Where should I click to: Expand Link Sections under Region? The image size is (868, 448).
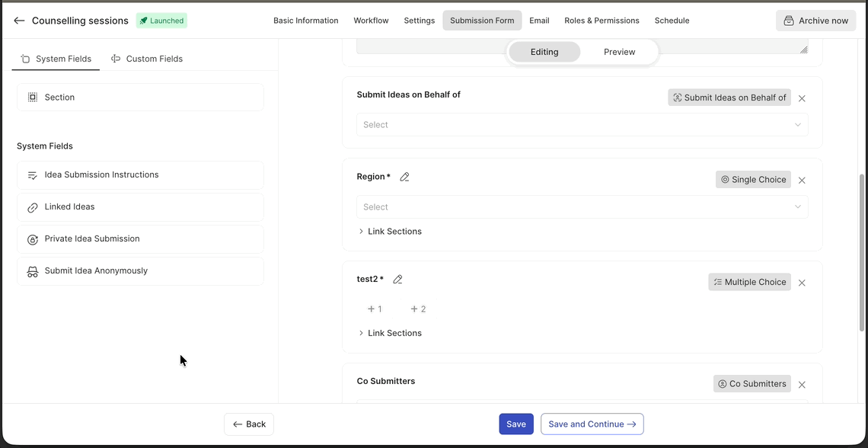click(x=390, y=232)
